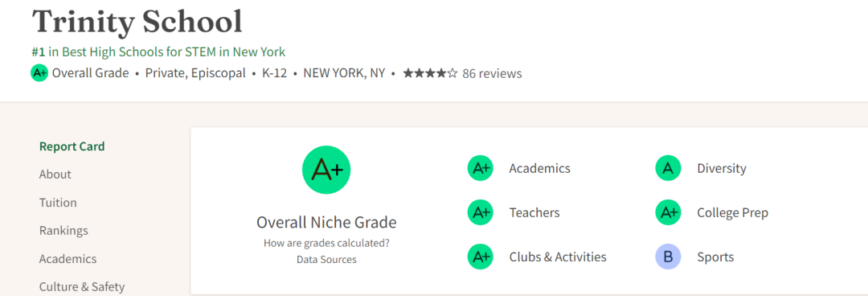Open the 86 reviews link
Viewport: 868px width, 296px height.
(x=492, y=73)
